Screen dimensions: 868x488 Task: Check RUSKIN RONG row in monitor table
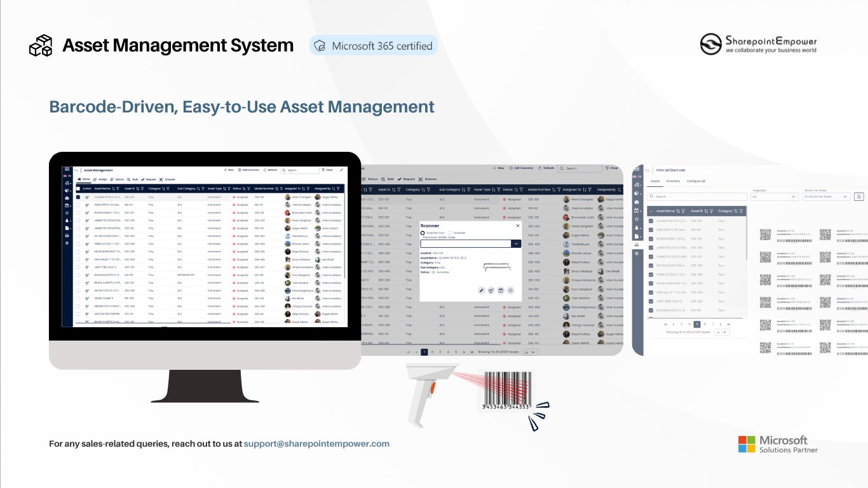(78, 213)
